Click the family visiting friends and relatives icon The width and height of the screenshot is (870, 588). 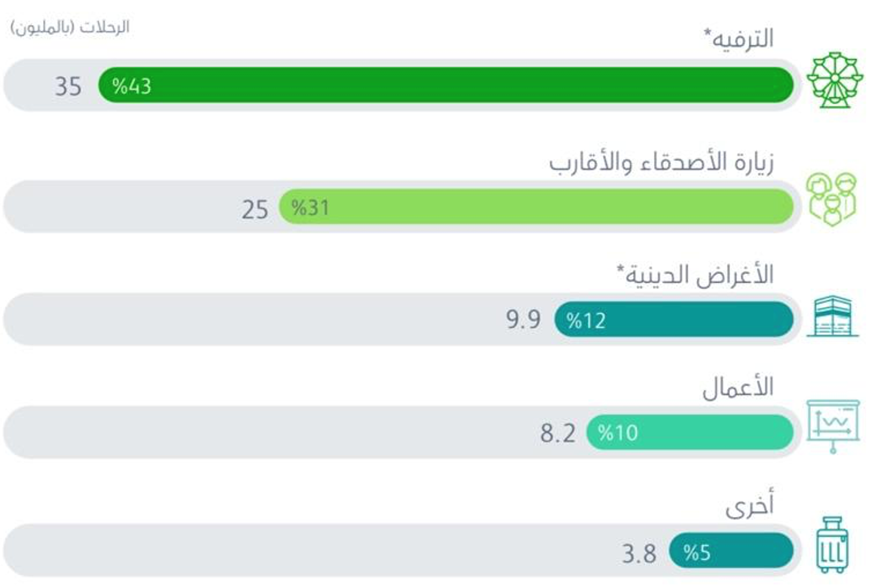tap(831, 199)
